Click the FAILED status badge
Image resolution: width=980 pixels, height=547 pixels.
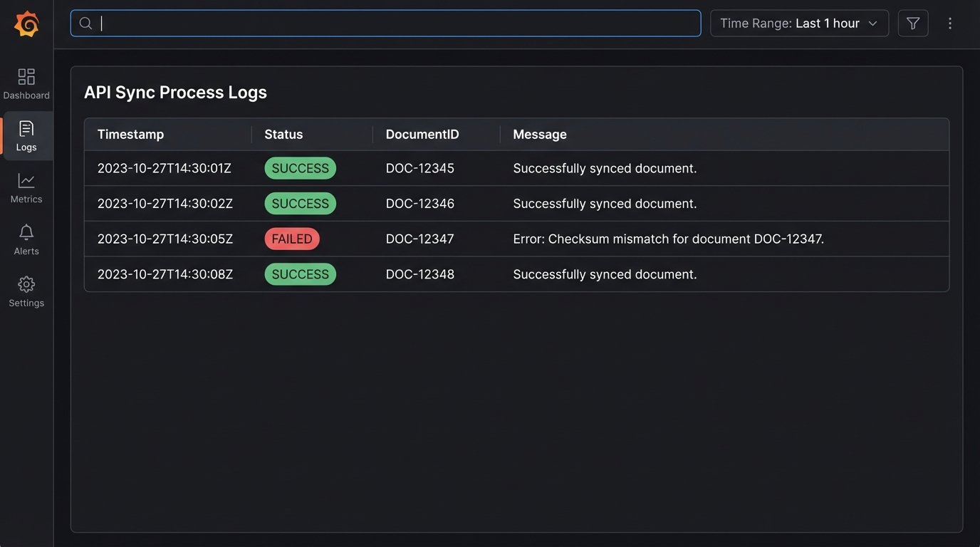tap(292, 239)
